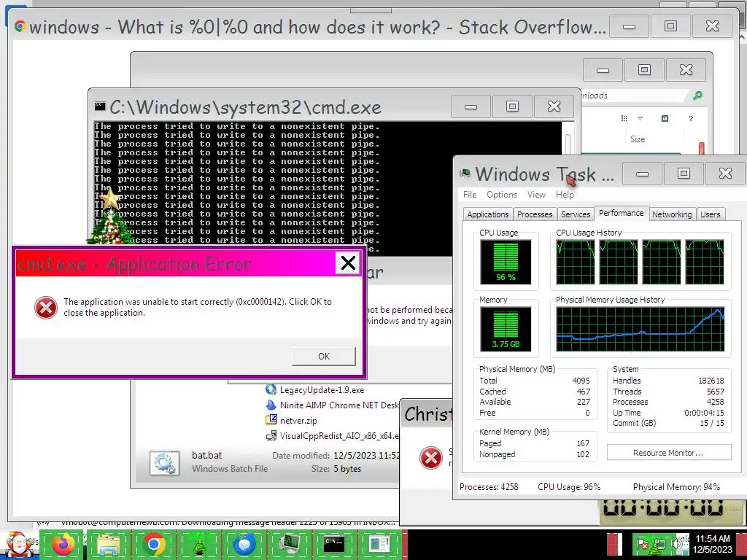Screen dimensions: 747x560
Task: Click the last taskbar window icon
Action: [379, 544]
